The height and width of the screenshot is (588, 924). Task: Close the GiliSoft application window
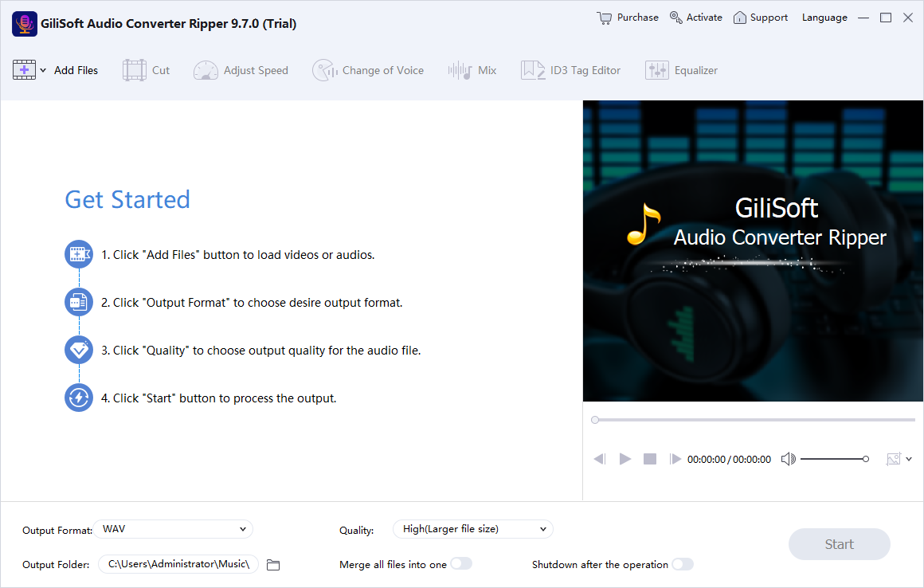[x=908, y=18]
